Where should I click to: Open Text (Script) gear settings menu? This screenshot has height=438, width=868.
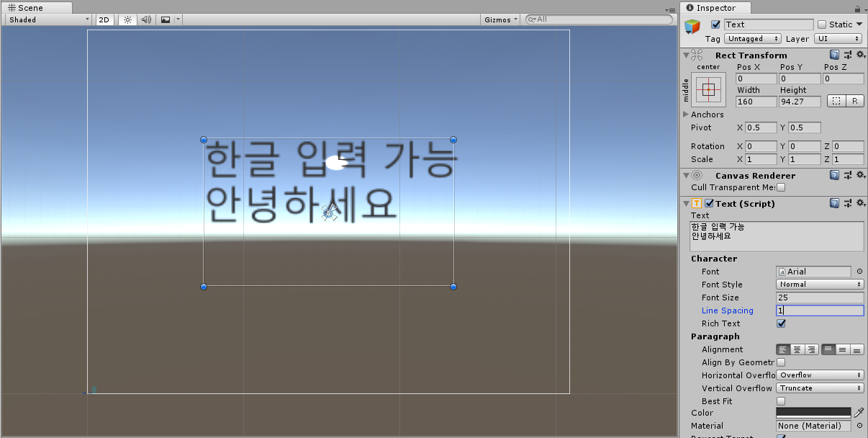coord(860,203)
